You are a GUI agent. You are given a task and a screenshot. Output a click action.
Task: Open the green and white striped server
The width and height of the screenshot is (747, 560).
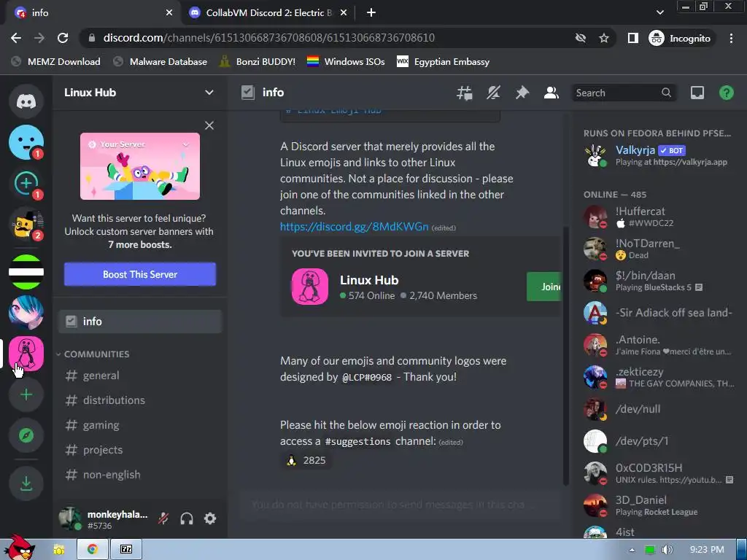click(x=26, y=272)
